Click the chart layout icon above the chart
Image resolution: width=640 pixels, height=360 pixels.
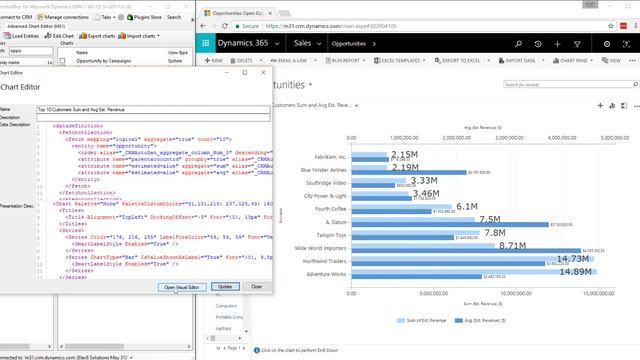tap(624, 105)
